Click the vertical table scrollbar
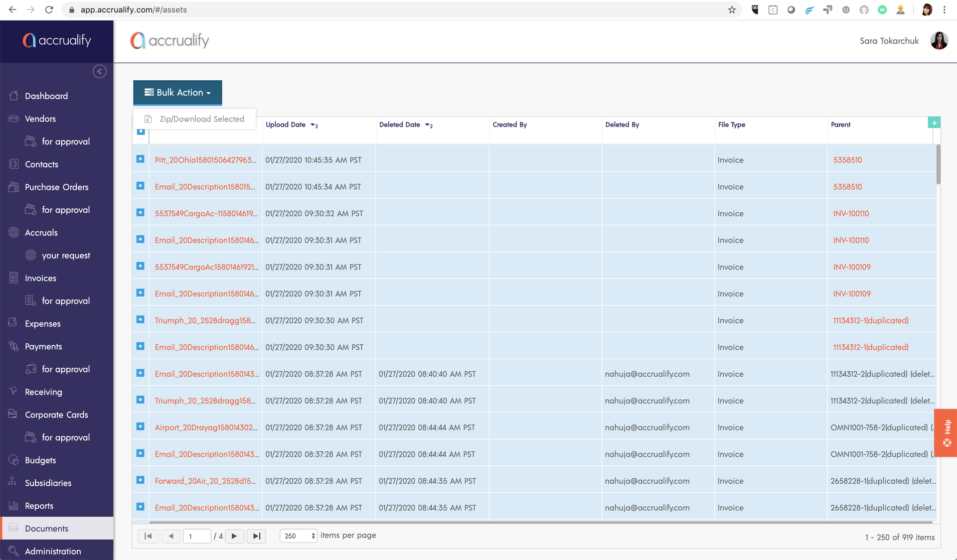The height and width of the screenshot is (560, 957). click(938, 164)
